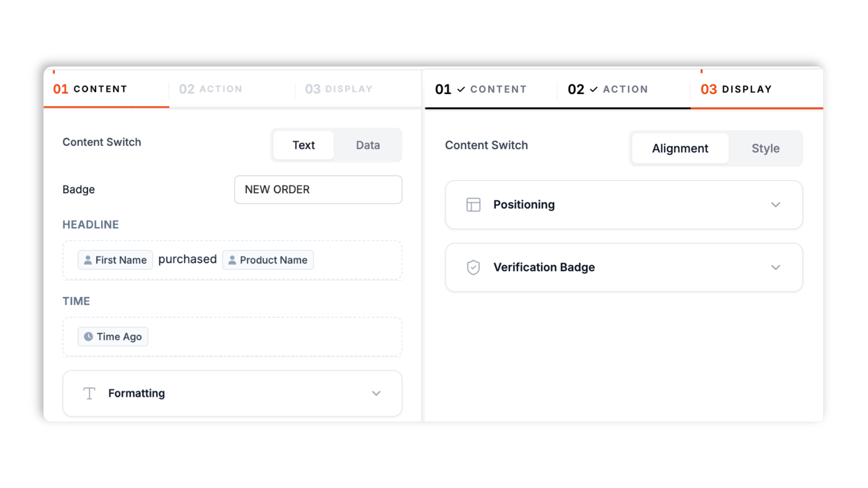The width and height of the screenshot is (868, 488).
Task: Click the right panel Content Switch label
Action: pos(486,145)
